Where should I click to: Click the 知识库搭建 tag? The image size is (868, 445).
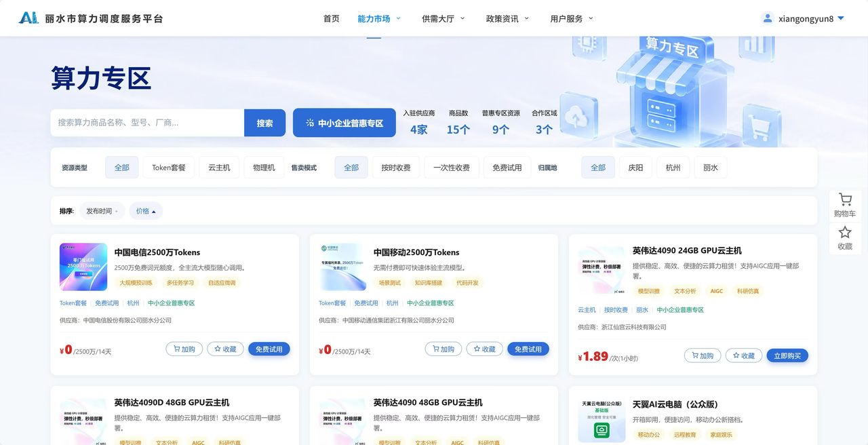coord(429,283)
